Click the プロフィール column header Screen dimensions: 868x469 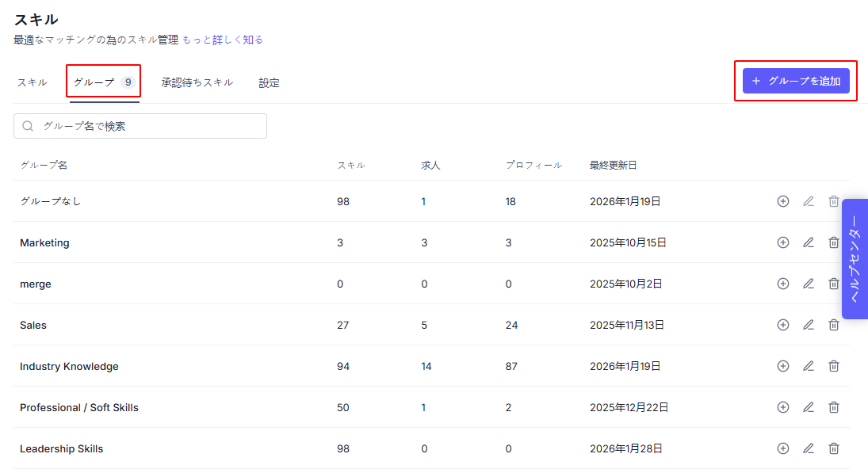point(533,165)
